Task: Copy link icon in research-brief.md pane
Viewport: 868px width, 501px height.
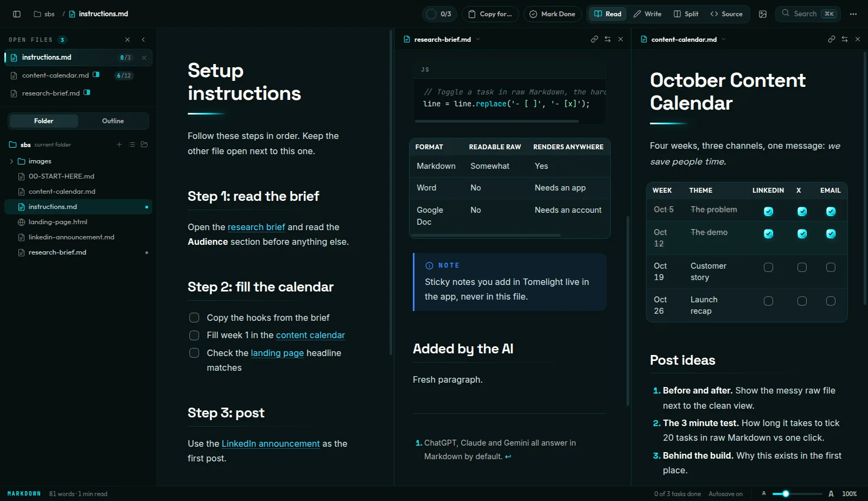Action: tap(595, 39)
